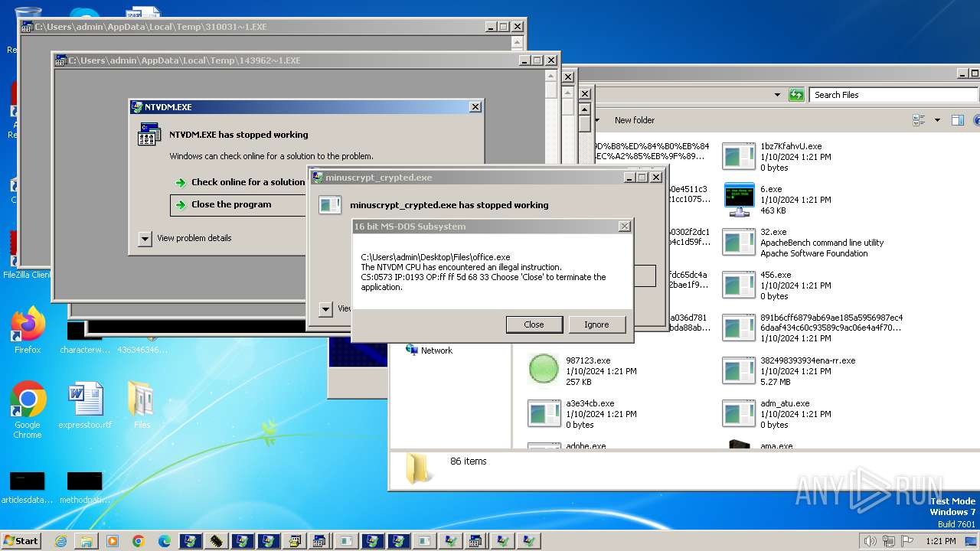The image size is (980, 551).
Task: Focus the Search Files input box
Action: pos(892,95)
